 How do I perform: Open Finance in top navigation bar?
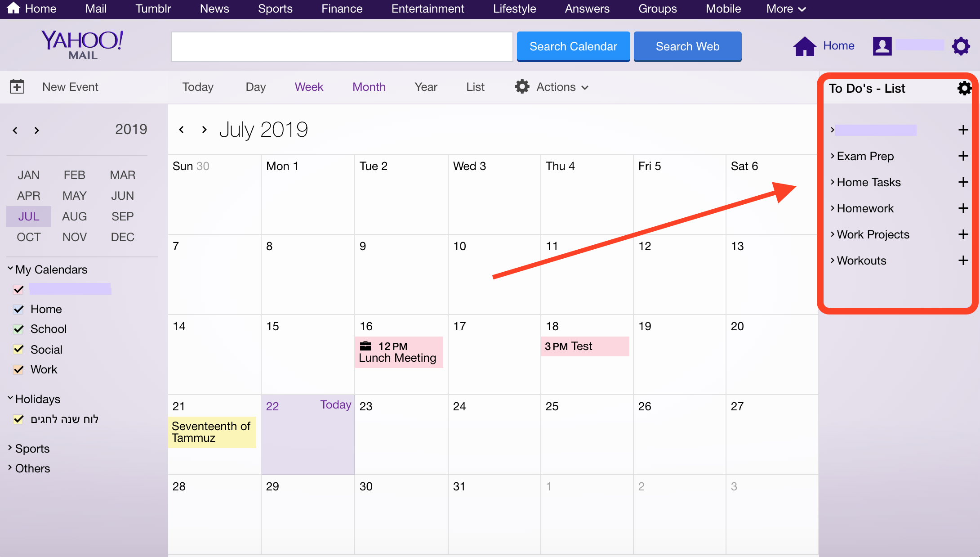(342, 9)
